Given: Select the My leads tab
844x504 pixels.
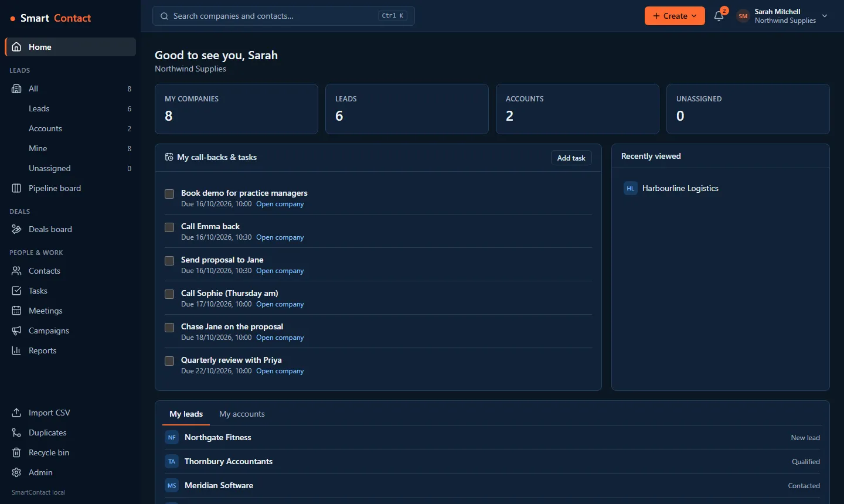Looking at the screenshot, I should pyautogui.click(x=186, y=414).
